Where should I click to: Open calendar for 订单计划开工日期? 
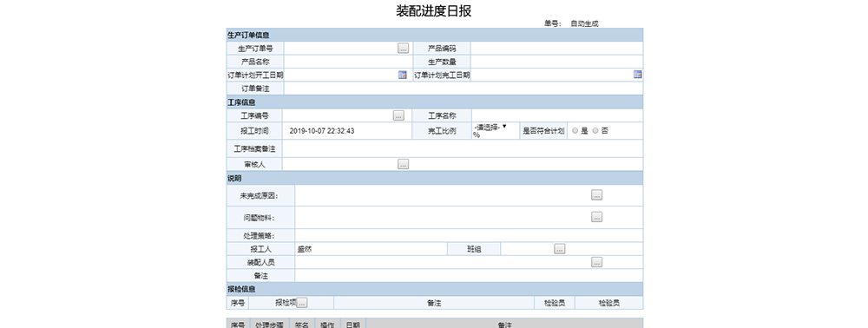point(403,75)
